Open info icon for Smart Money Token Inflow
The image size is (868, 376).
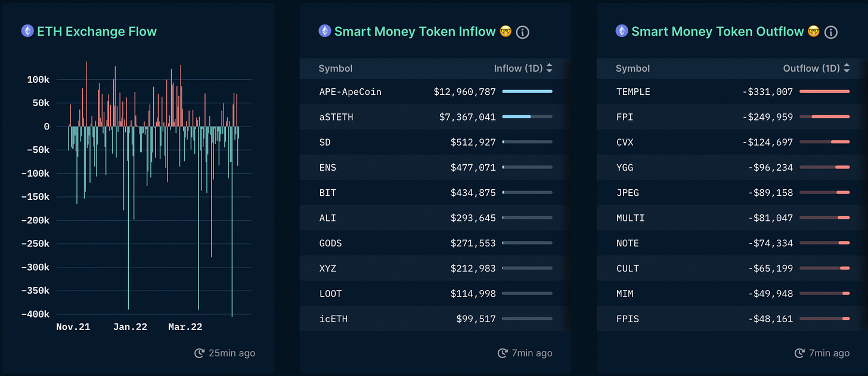point(523,32)
